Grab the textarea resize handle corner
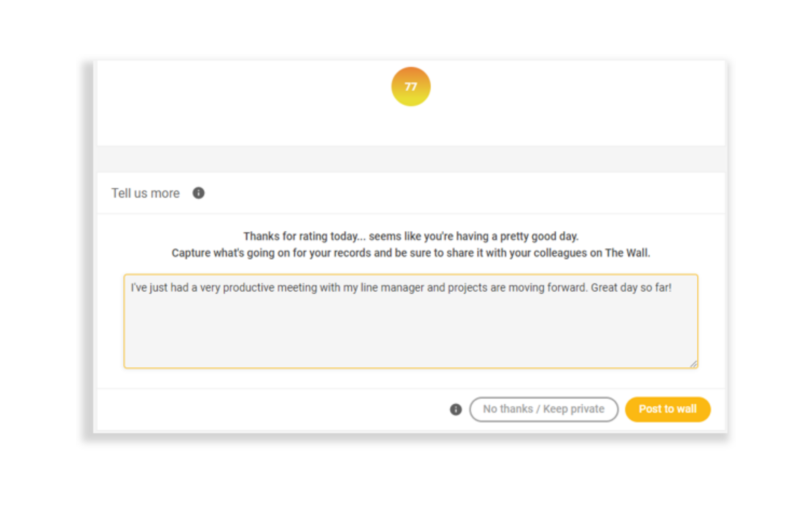The width and height of the screenshot is (812, 508). point(693,364)
